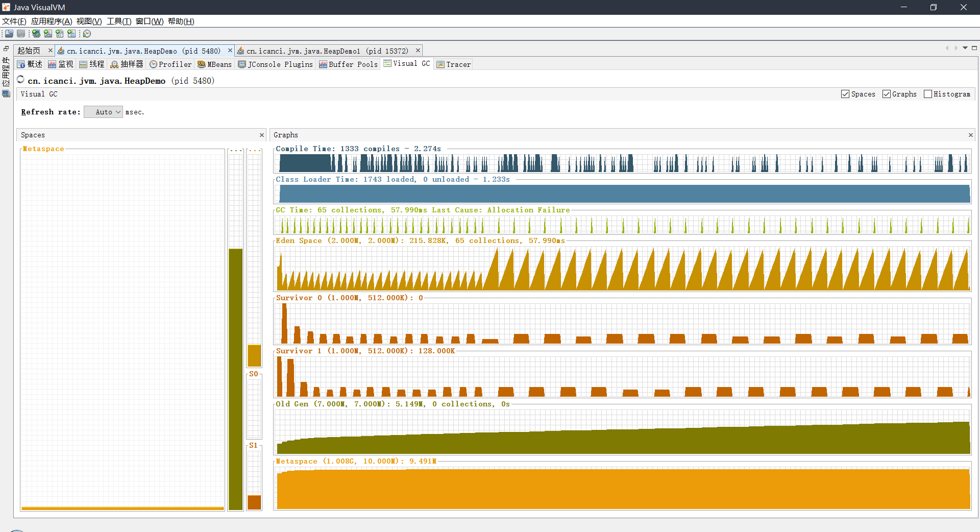Open the 概述 overview tab
The height and width of the screenshot is (532, 980).
tap(30, 64)
